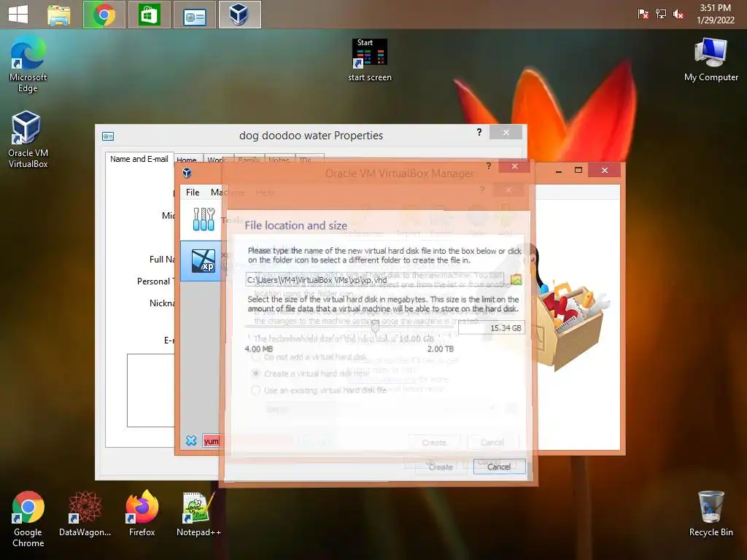
Task: Open the Machine menu in VirtualBox Manager
Action: (226, 192)
